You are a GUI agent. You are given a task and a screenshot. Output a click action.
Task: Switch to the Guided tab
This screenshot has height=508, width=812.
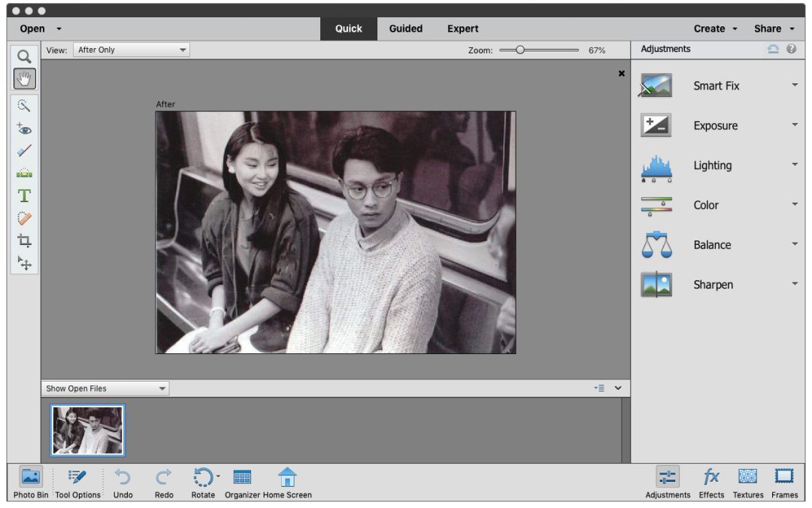pos(405,29)
